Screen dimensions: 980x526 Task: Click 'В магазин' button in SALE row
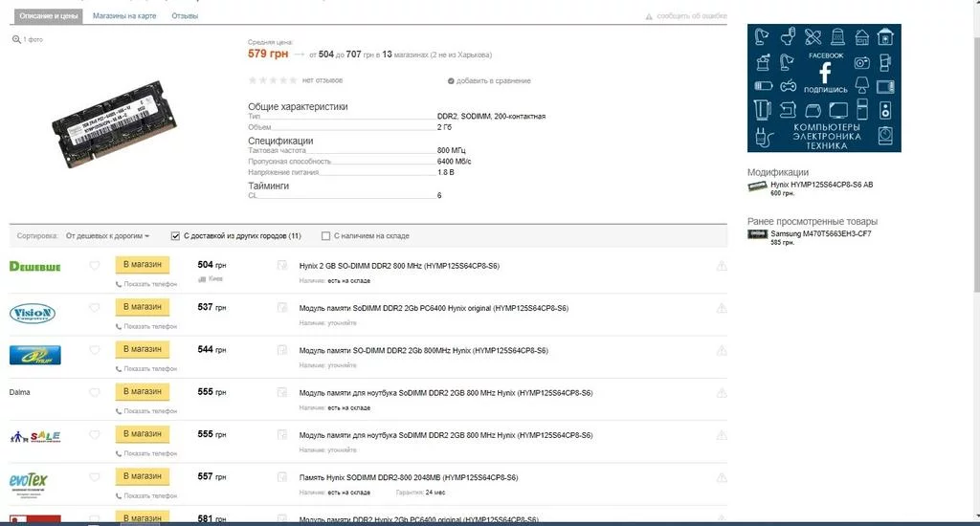click(x=143, y=434)
